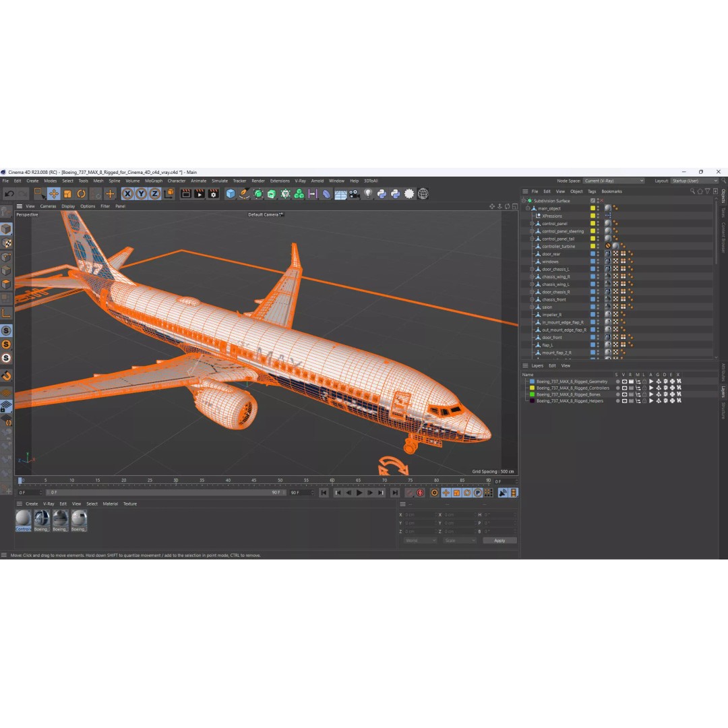This screenshot has height=728, width=728.
Task: Select the Scale tool in top toolbar
Action: 68,194
